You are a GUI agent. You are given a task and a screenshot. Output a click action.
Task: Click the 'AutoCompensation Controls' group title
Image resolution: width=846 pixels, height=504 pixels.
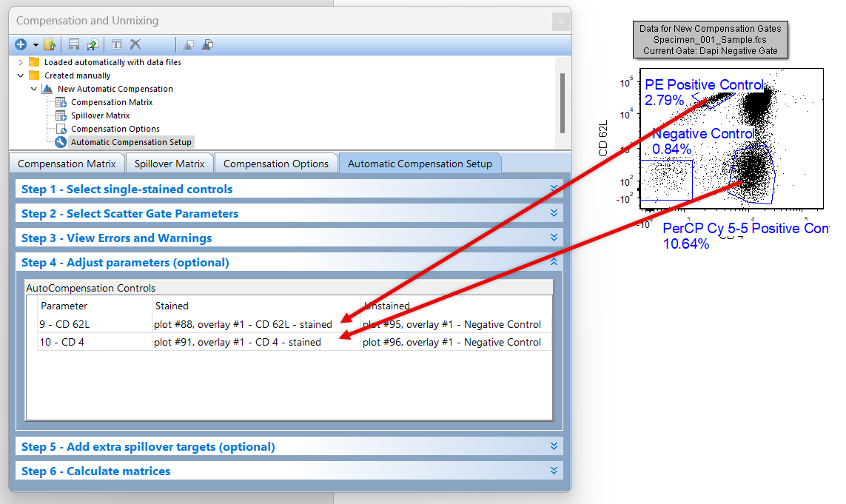90,288
